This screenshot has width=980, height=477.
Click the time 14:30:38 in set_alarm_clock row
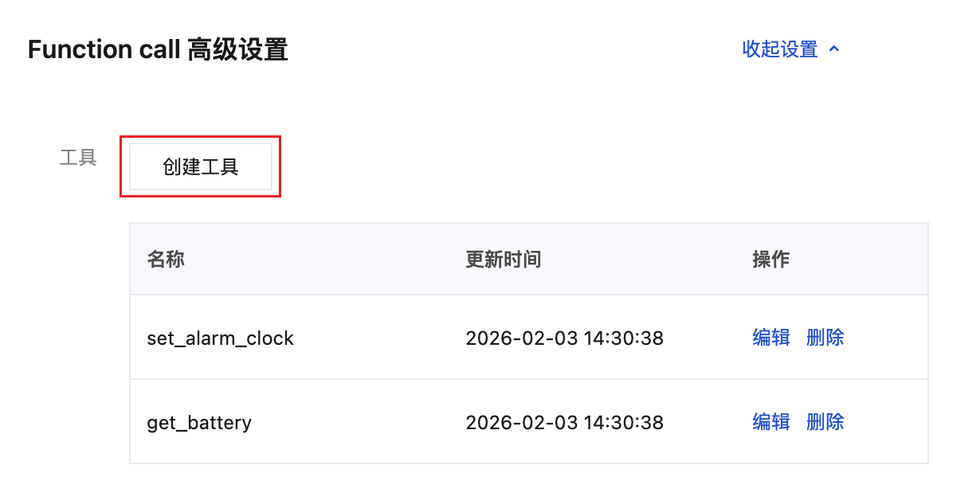tap(626, 338)
